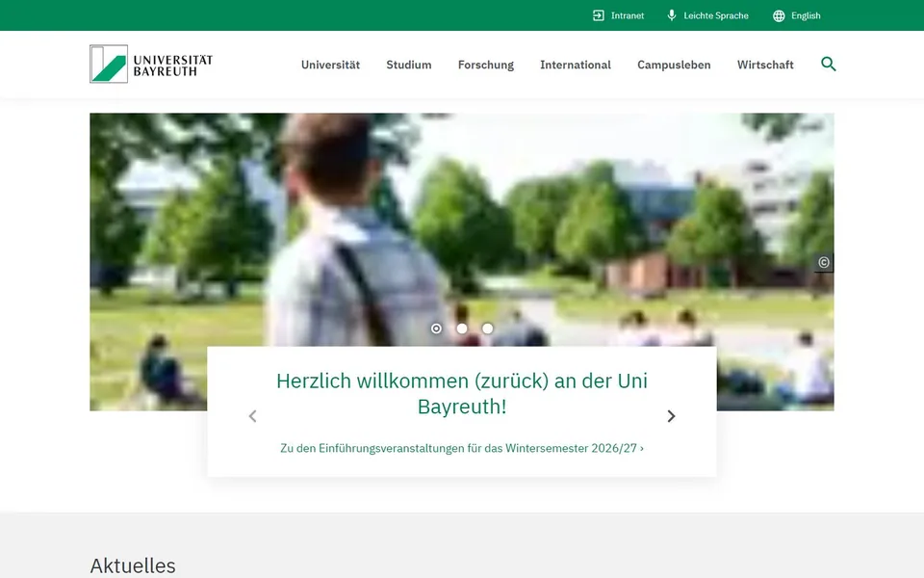Open the Studium menu
This screenshot has height=578, width=924.
(409, 65)
